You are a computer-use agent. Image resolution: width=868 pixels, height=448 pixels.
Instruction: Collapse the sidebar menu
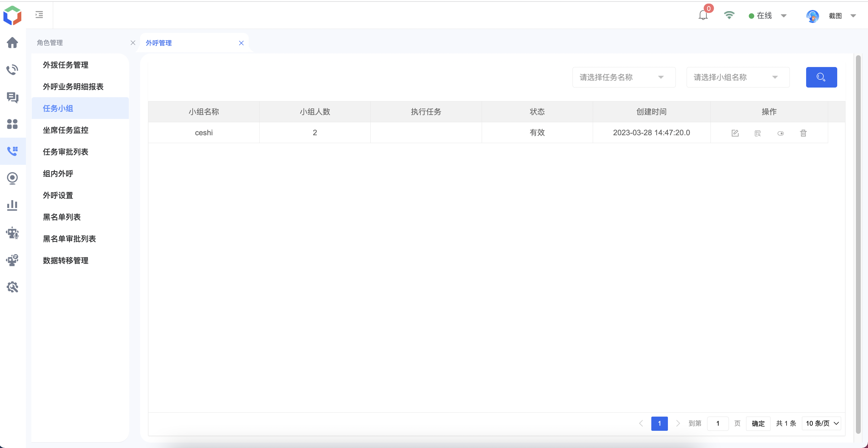pyautogui.click(x=39, y=14)
